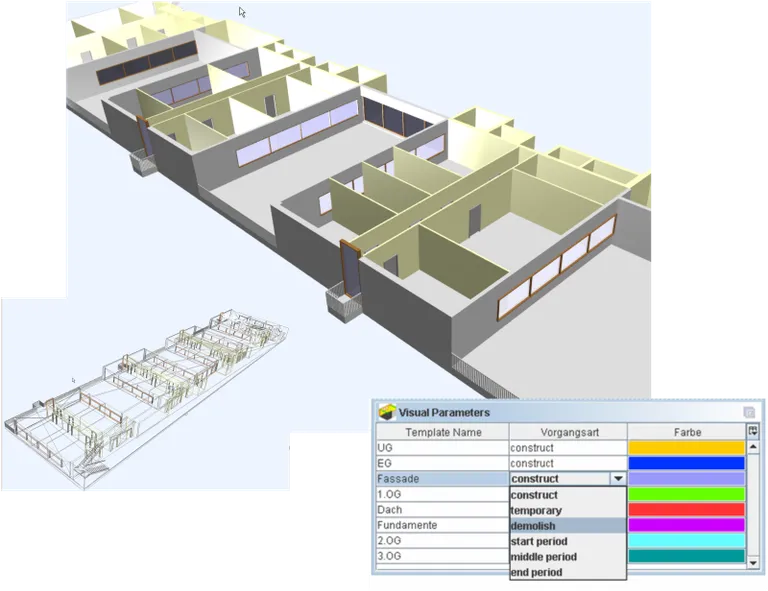Click the panel restore icon in Visual Parameters title bar
This screenshot has height=591, width=768.
click(749, 412)
